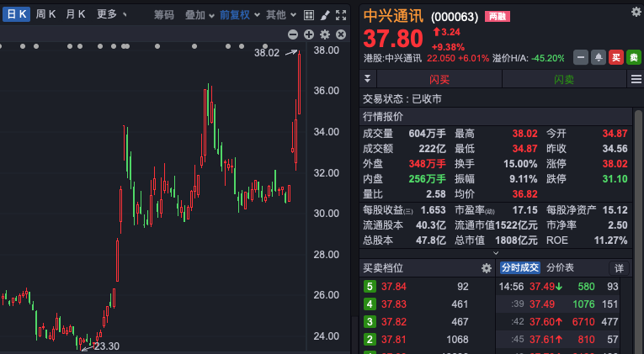Open 买卖档位 settings gear icon
The image size is (644, 354).
[487, 268]
